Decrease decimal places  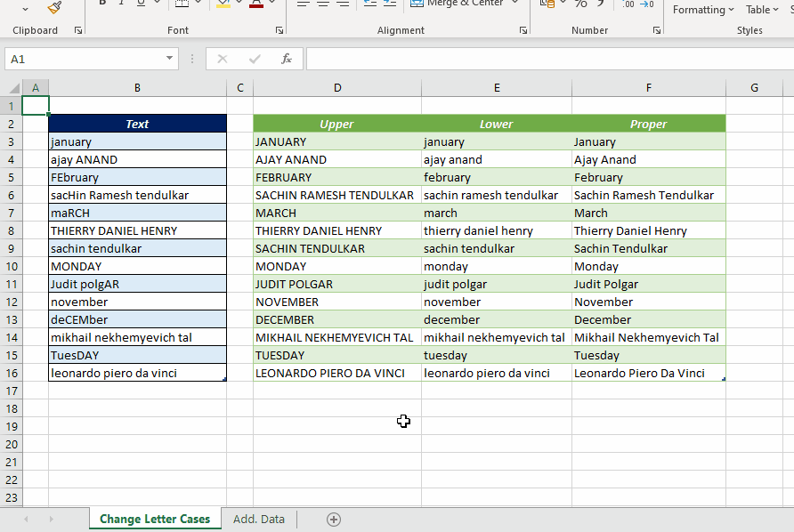tap(646, 4)
